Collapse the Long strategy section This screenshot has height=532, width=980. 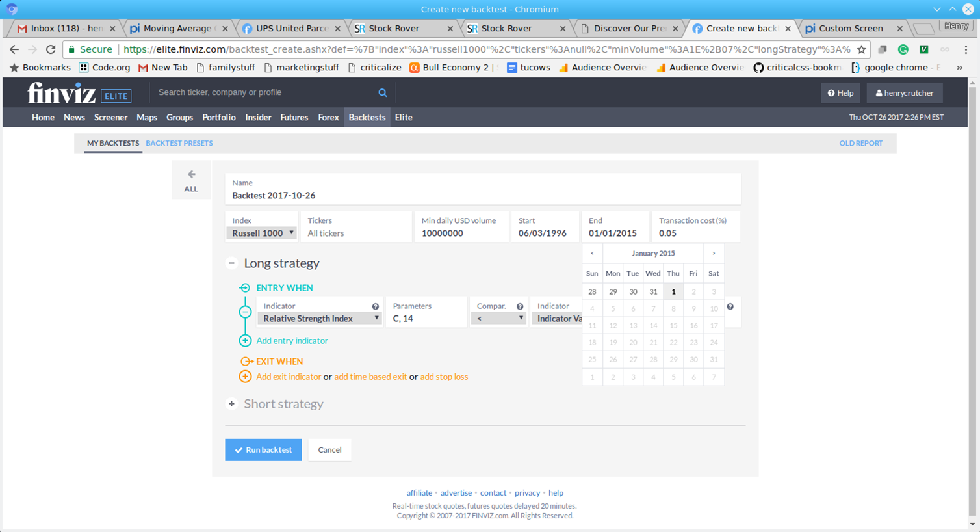tap(231, 263)
